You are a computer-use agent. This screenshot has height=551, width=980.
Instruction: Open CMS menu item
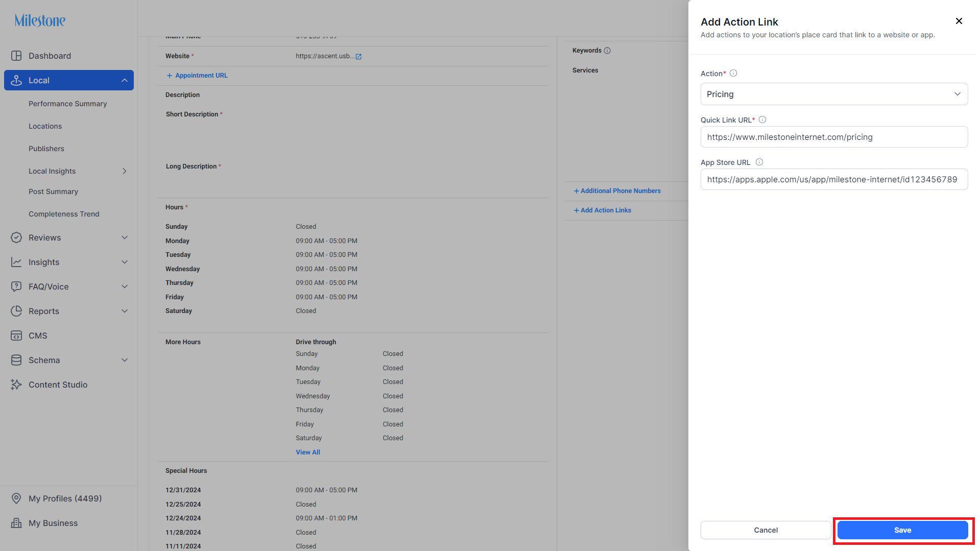pos(38,336)
